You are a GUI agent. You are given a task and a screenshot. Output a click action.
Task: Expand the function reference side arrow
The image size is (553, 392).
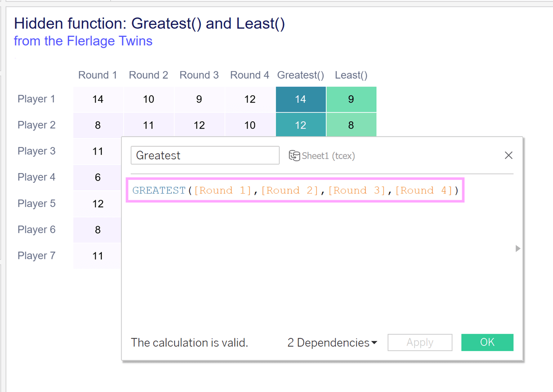pos(518,248)
